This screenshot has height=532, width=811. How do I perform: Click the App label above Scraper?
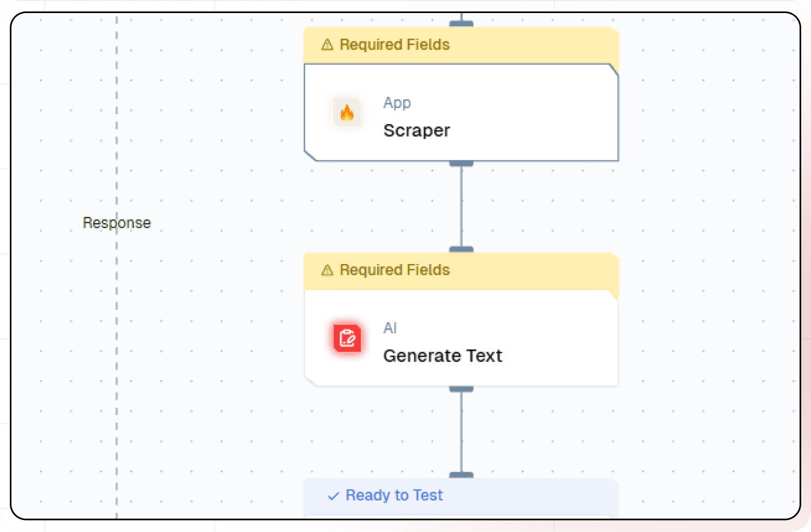tap(397, 102)
